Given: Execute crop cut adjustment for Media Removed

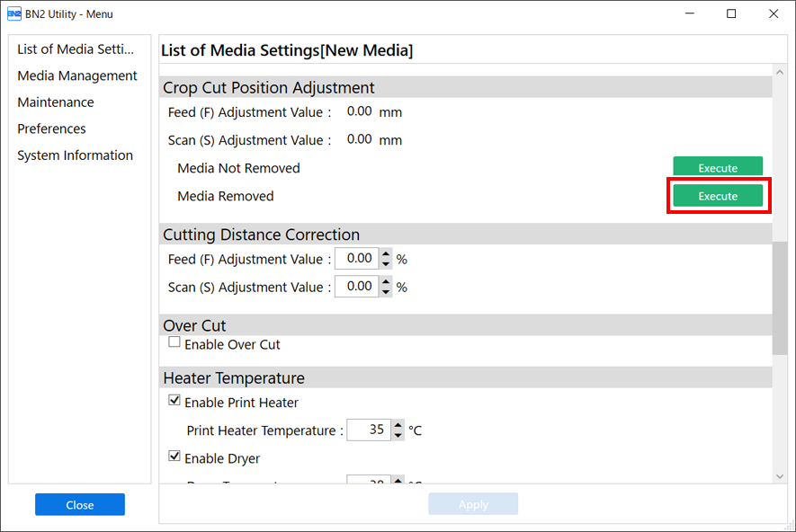Looking at the screenshot, I should pos(718,196).
